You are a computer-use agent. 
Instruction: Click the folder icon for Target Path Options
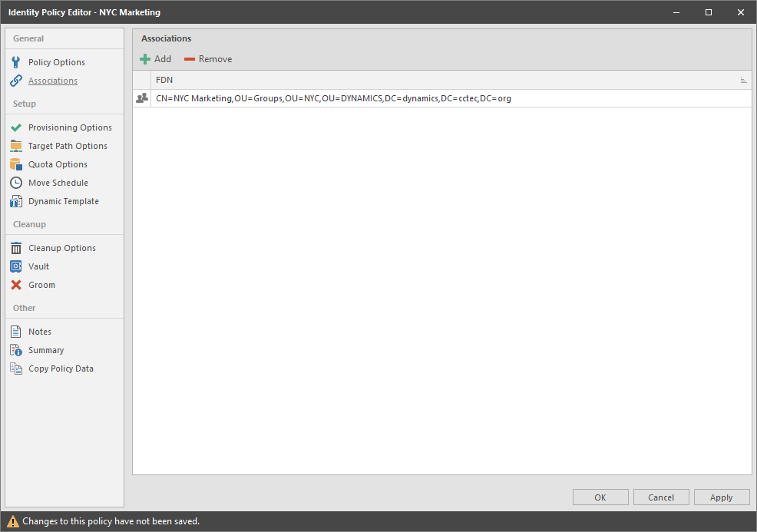click(x=16, y=146)
